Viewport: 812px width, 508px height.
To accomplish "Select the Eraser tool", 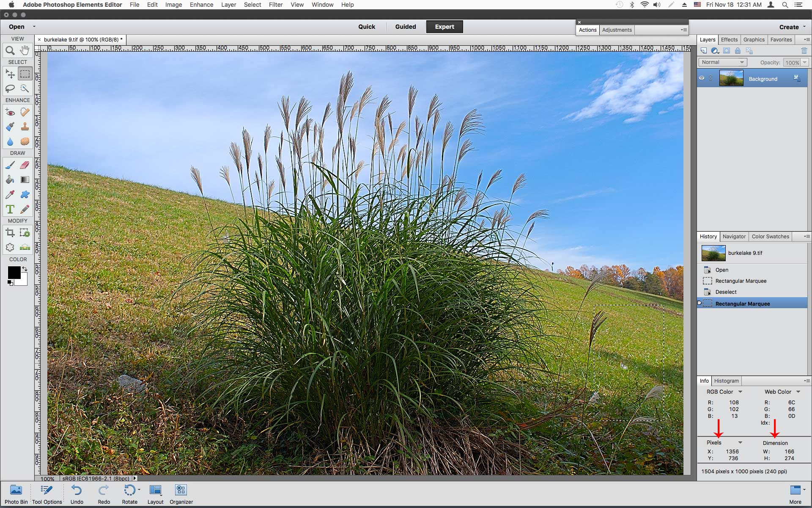I will [x=24, y=165].
